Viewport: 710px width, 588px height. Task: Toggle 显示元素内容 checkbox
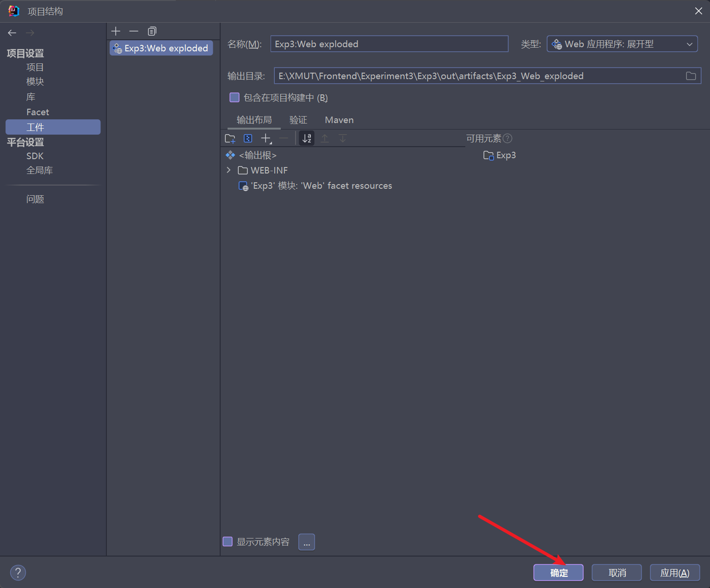click(228, 542)
